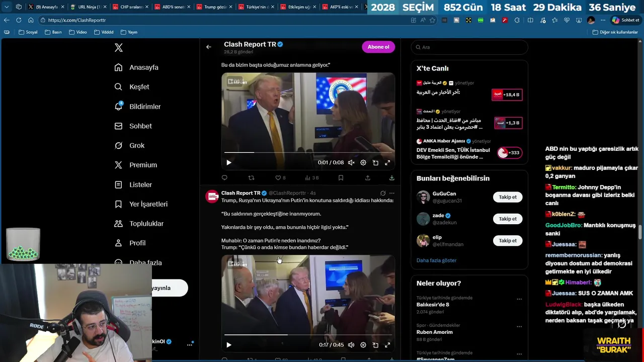This screenshot has height=362, width=644.
Task: Open browser extensions puzzle icon
Action: (x=517, y=20)
